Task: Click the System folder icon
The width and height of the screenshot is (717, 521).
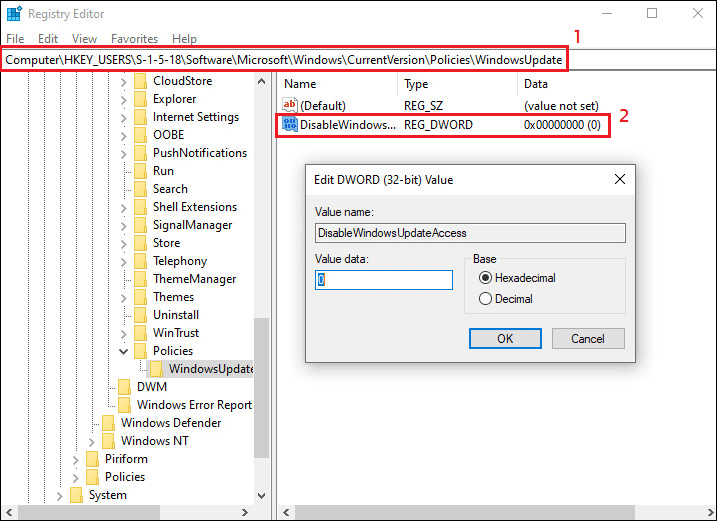Action: pos(76,495)
